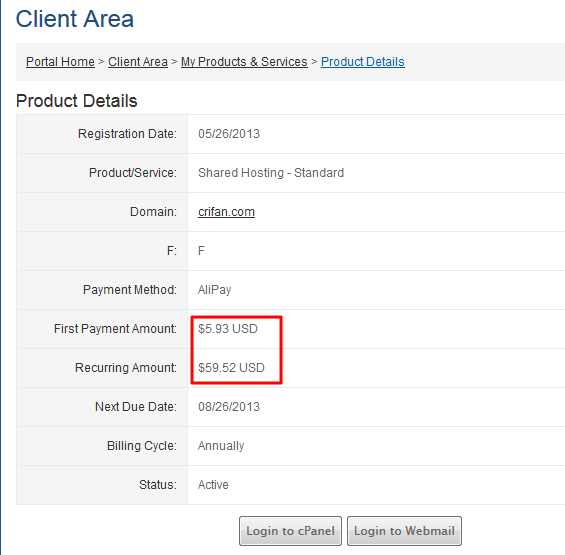Click the Billing Cycle row label
This screenshot has width=565, height=555.
click(x=142, y=446)
